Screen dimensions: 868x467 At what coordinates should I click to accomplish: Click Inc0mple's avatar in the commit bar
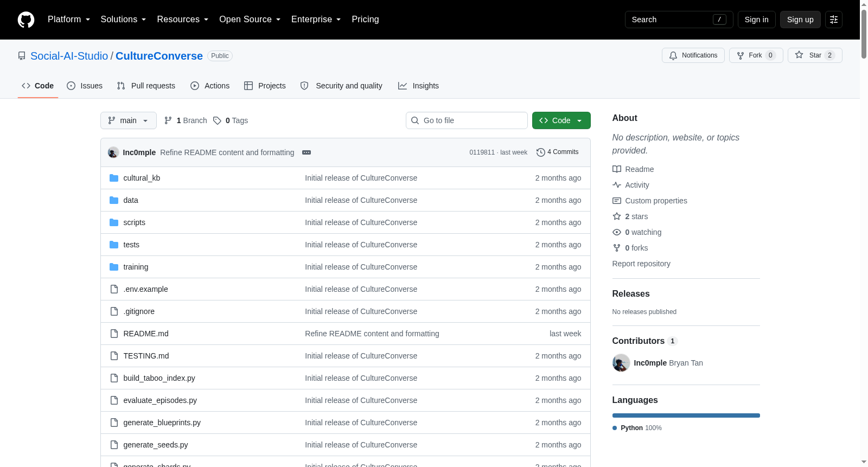[x=113, y=152]
